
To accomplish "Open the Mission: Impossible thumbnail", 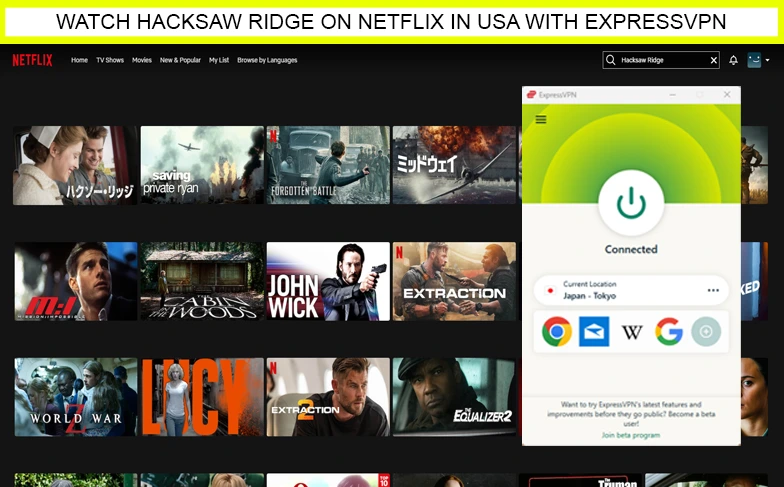I will (76, 282).
